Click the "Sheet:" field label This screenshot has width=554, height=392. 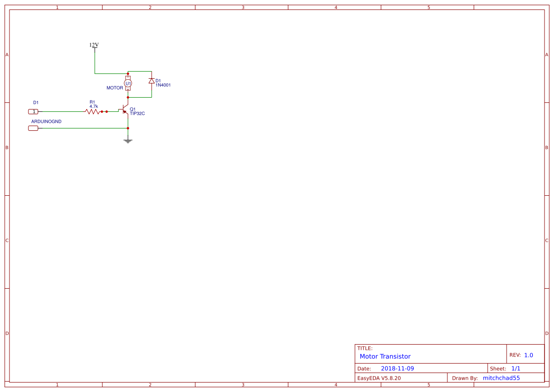pyautogui.click(x=498, y=369)
